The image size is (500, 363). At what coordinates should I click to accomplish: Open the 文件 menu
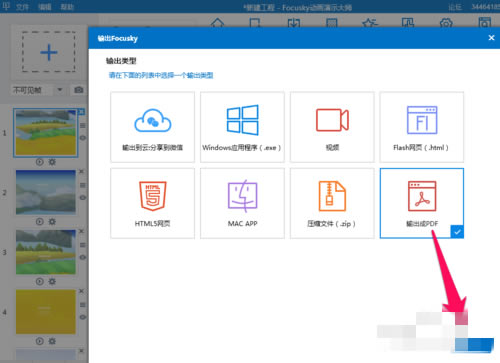pos(22,7)
